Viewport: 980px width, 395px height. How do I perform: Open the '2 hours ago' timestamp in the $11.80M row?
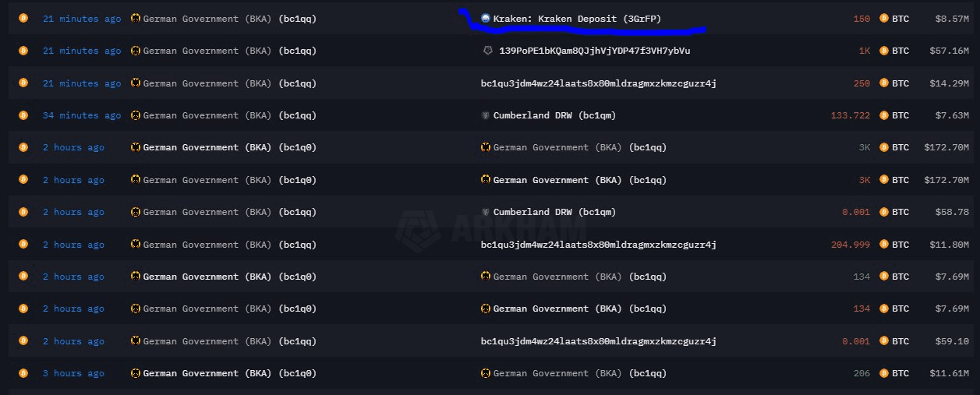tap(73, 245)
